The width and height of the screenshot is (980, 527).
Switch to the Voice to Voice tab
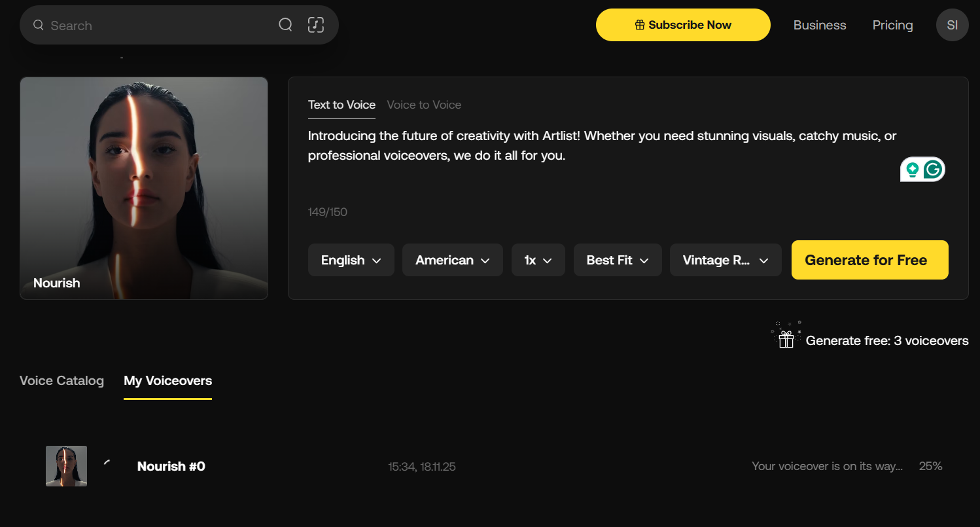click(424, 105)
